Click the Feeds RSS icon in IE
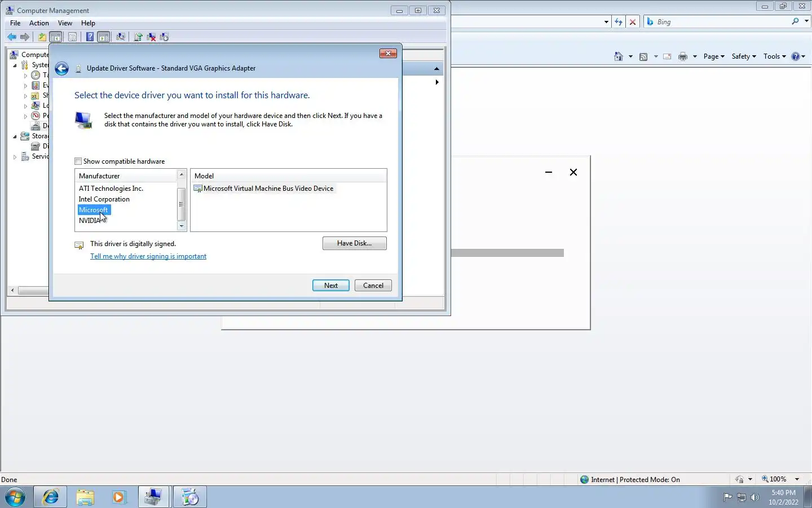The image size is (812, 508). (x=643, y=56)
